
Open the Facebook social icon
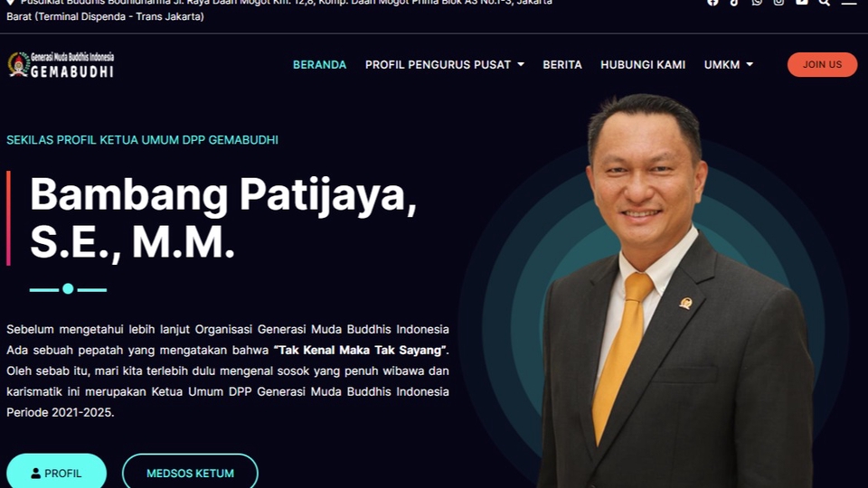[712, 2]
